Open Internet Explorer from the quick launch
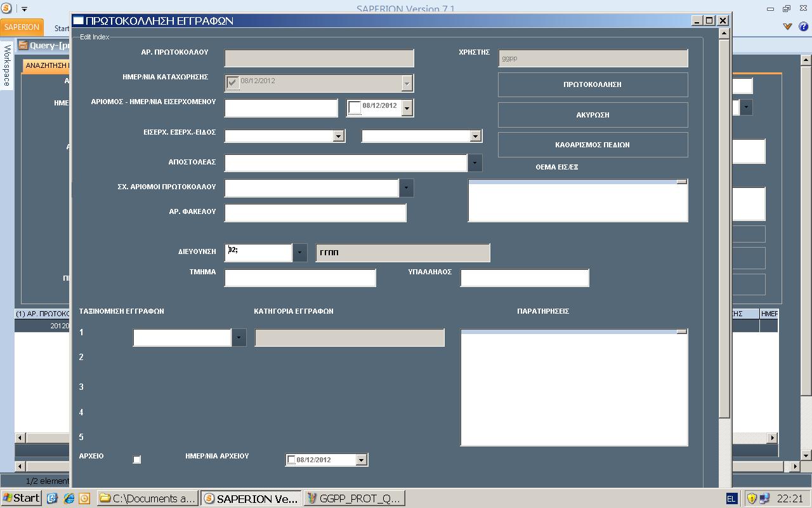This screenshot has height=508, width=812. tap(69, 498)
